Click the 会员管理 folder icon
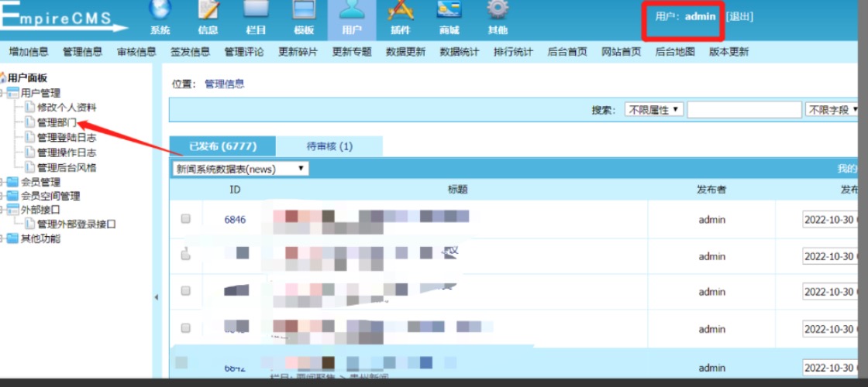The height and width of the screenshot is (387, 868). [x=12, y=182]
